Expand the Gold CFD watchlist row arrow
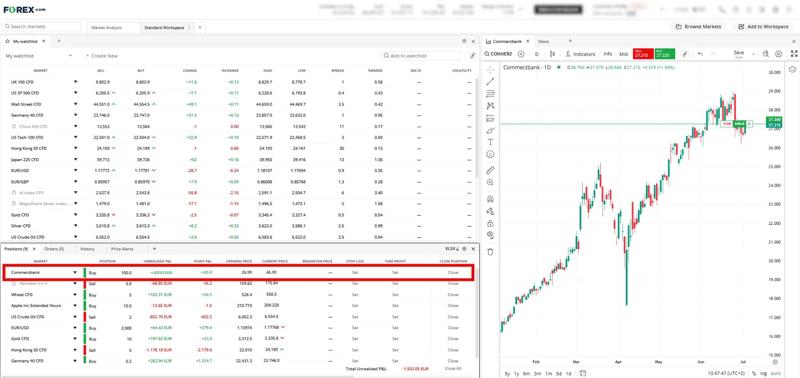Screen dimensions: 800x378 click(76, 215)
